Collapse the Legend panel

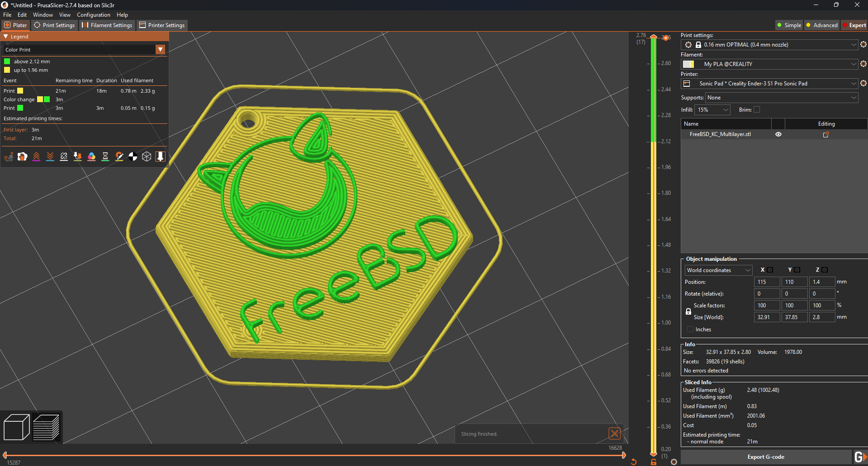pos(6,37)
